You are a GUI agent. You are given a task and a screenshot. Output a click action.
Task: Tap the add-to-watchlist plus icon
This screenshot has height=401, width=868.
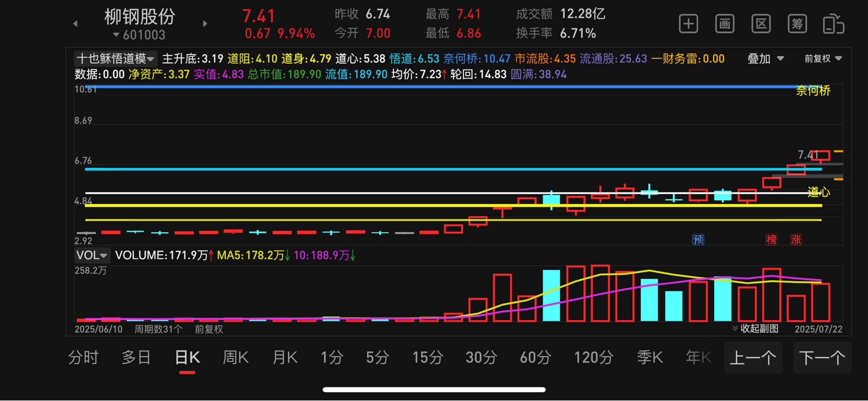point(688,24)
